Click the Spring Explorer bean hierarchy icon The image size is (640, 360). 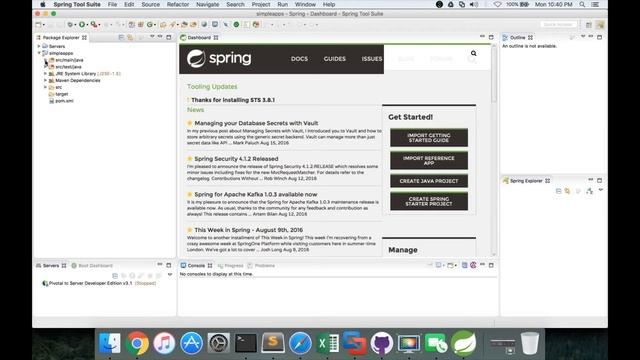(589, 191)
